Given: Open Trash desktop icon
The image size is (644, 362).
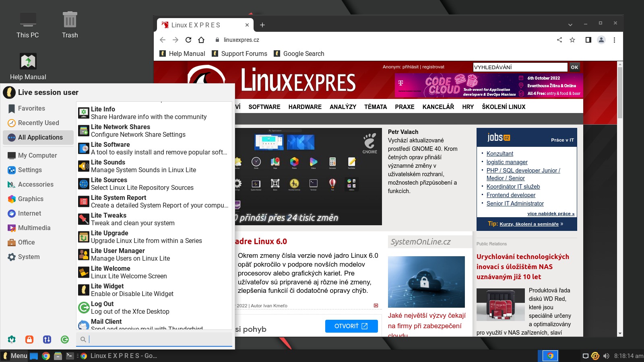Looking at the screenshot, I should point(70,25).
